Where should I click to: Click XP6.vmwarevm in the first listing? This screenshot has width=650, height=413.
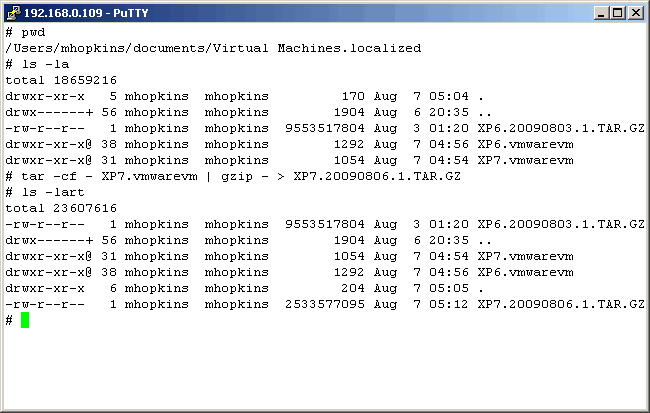tap(525, 144)
